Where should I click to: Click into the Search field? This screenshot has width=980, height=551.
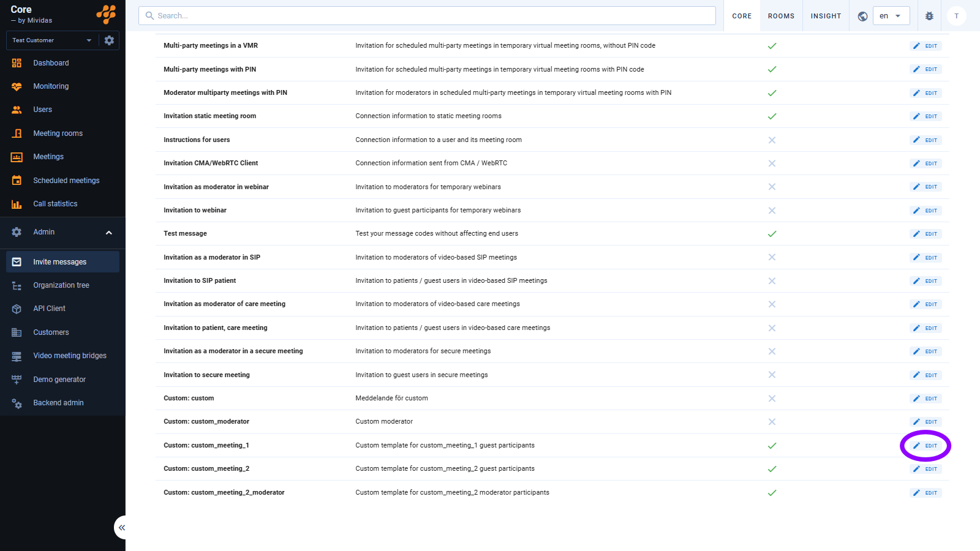pos(427,16)
